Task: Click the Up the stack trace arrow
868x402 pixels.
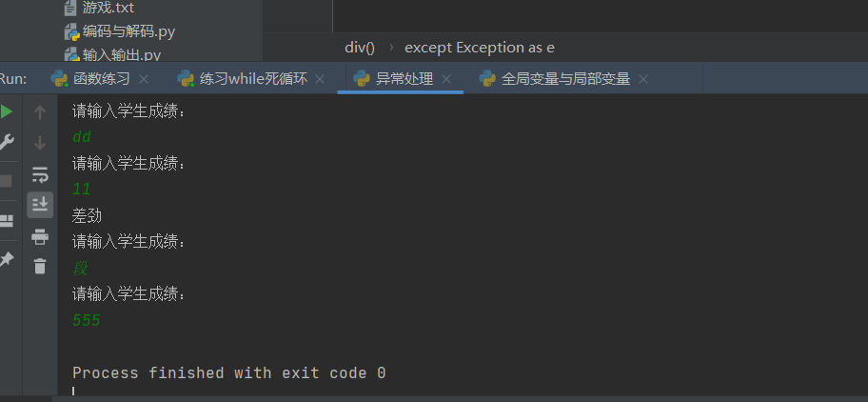Action: click(x=40, y=112)
